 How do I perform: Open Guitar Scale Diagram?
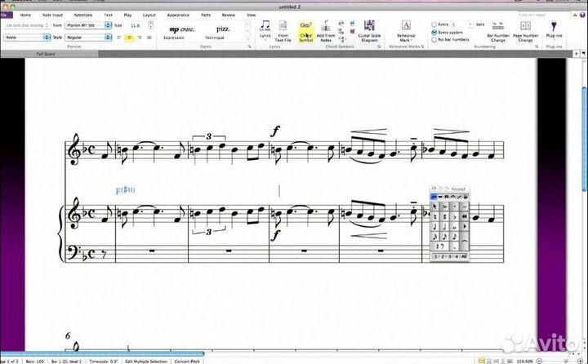(x=369, y=32)
